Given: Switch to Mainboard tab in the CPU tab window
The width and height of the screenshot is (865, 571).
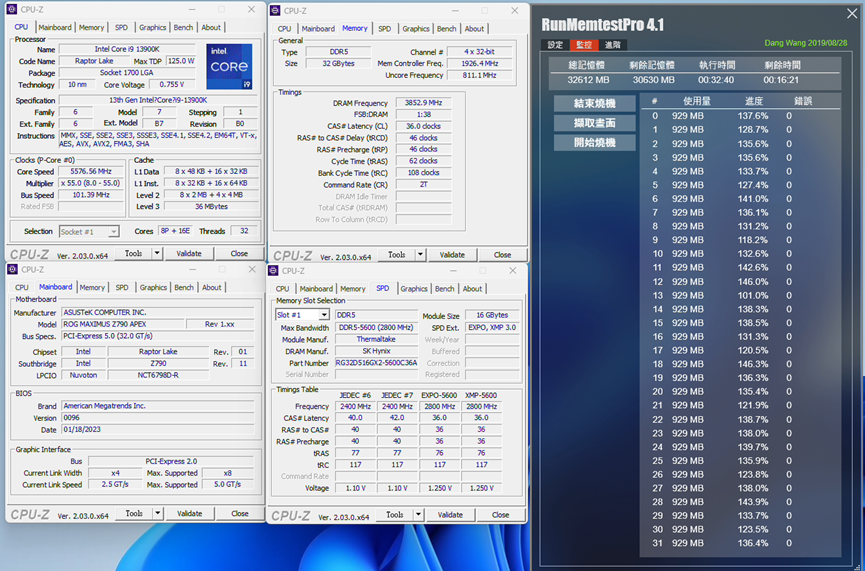Looking at the screenshot, I should (55, 27).
